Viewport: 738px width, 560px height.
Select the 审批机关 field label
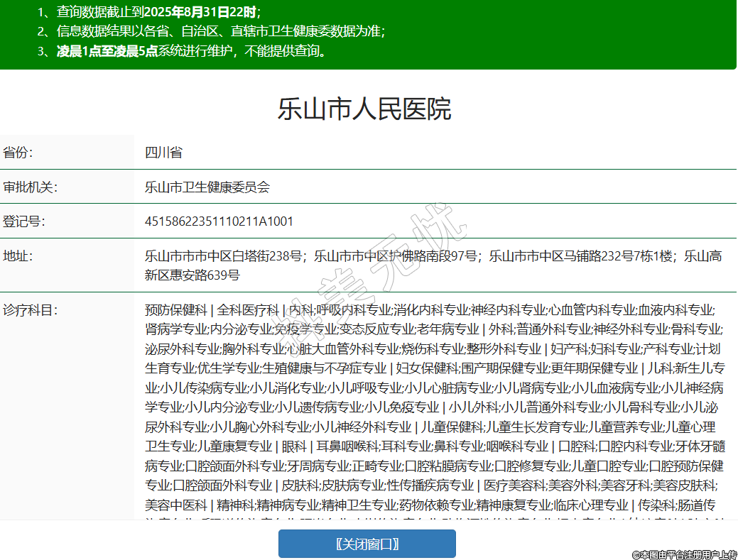coord(30,187)
